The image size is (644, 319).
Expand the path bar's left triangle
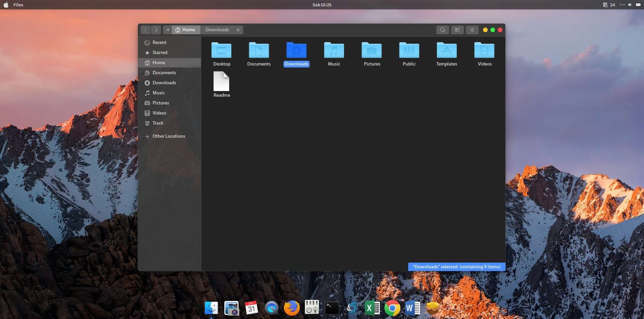(x=167, y=30)
